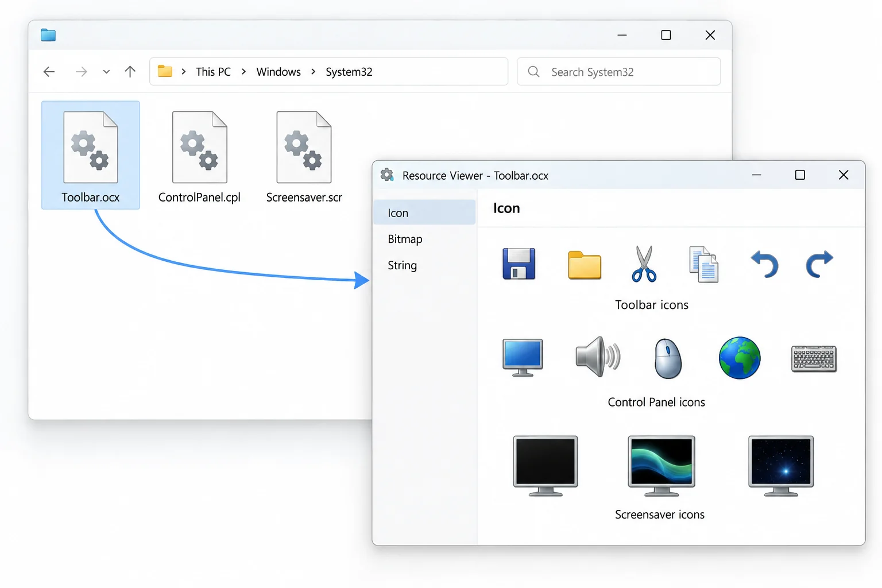Expand the chevron before This PC
882x588 pixels.
(x=184, y=72)
